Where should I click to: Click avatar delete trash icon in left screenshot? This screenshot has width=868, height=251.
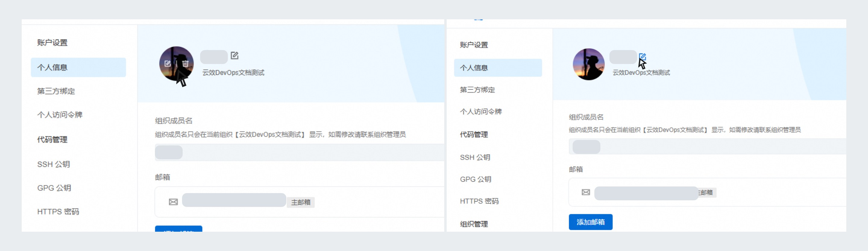tap(185, 63)
